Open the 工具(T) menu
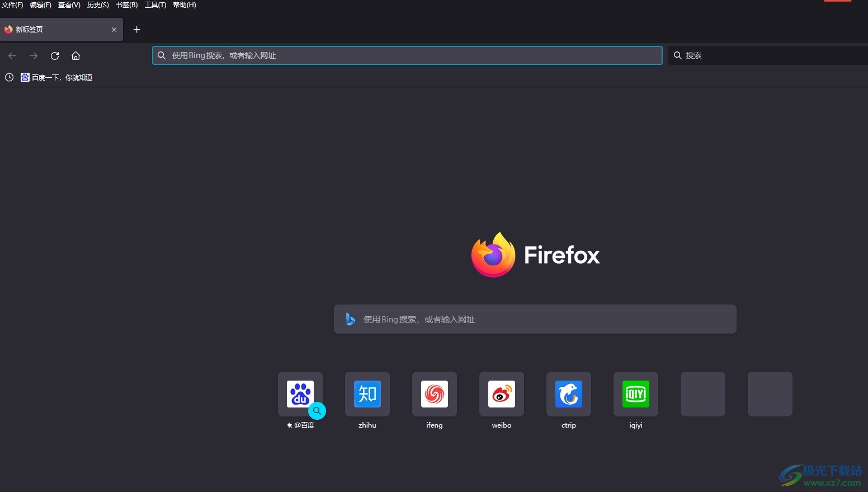The image size is (868, 492). [x=155, y=5]
